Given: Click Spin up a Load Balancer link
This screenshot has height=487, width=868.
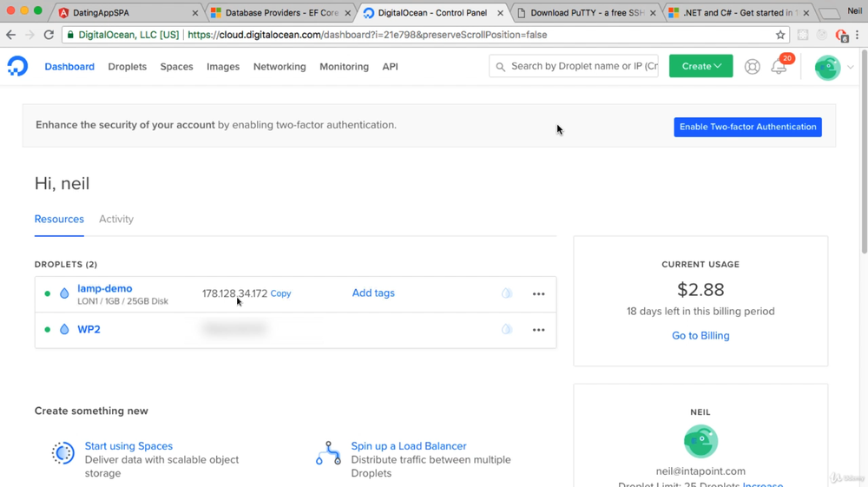Looking at the screenshot, I should (409, 446).
